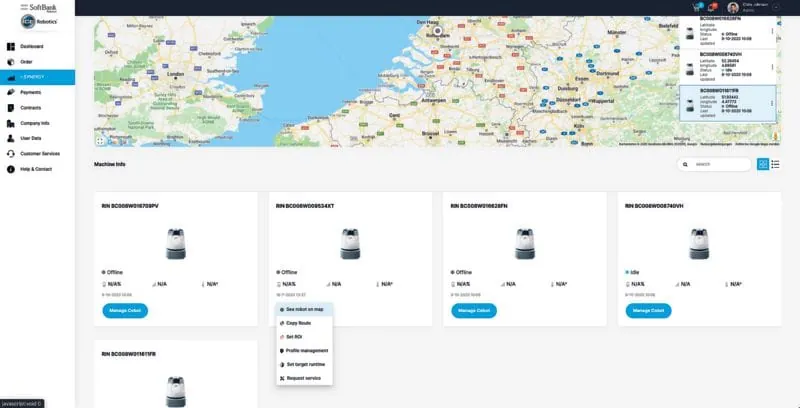
Task: Click the search magnifier icon
Action: pyautogui.click(x=690, y=164)
